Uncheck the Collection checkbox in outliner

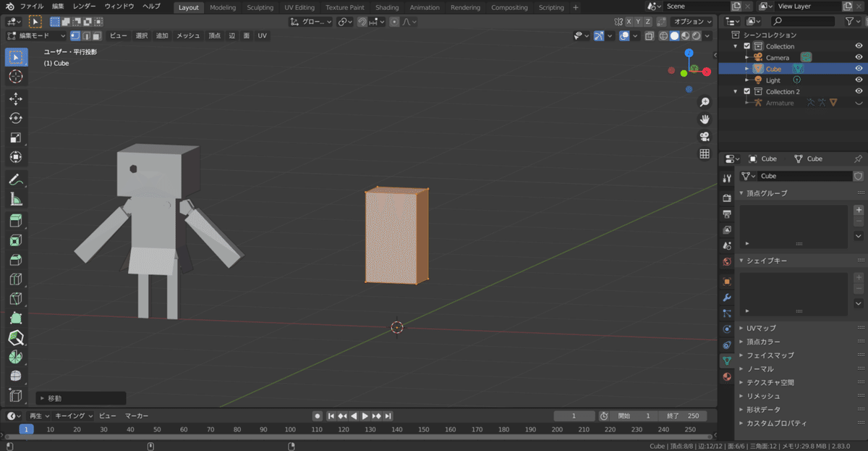pos(746,46)
